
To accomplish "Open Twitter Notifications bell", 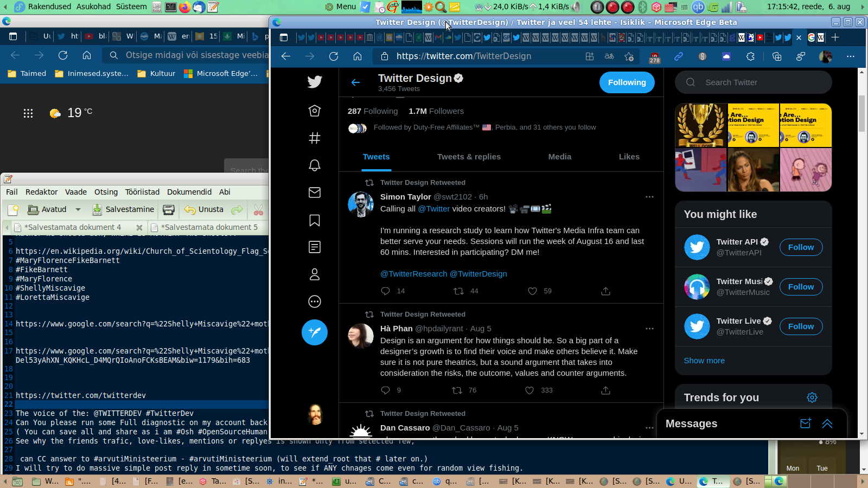I will point(315,165).
